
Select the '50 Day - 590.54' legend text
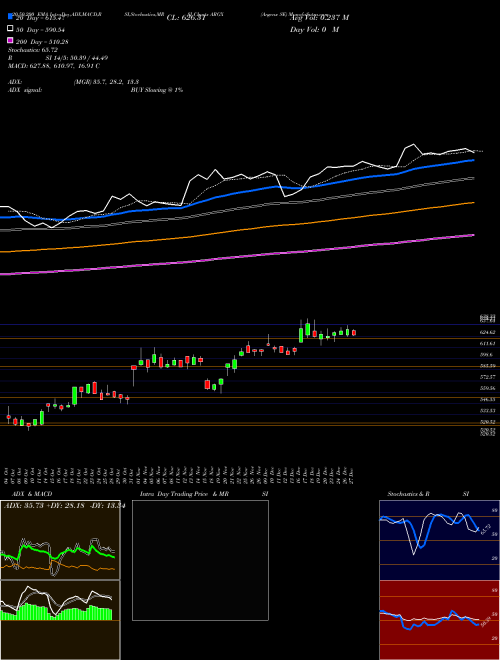click(40, 29)
